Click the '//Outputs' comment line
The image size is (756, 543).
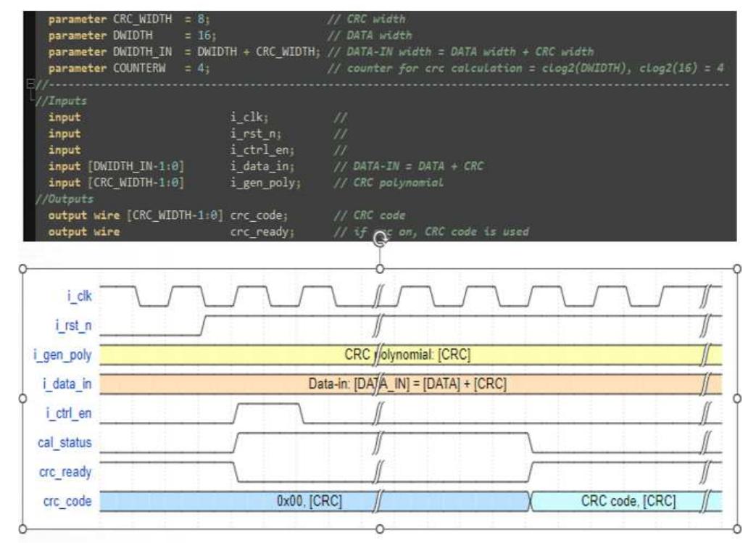click(65, 199)
